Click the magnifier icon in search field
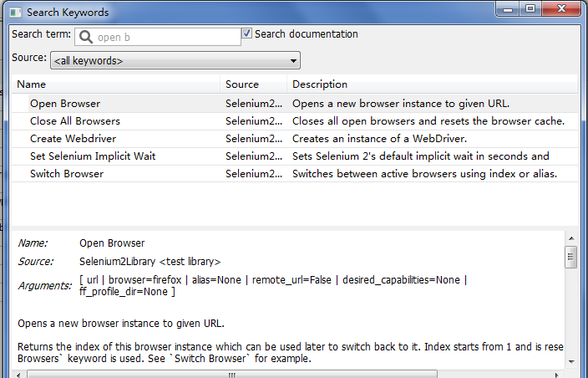 [86, 37]
